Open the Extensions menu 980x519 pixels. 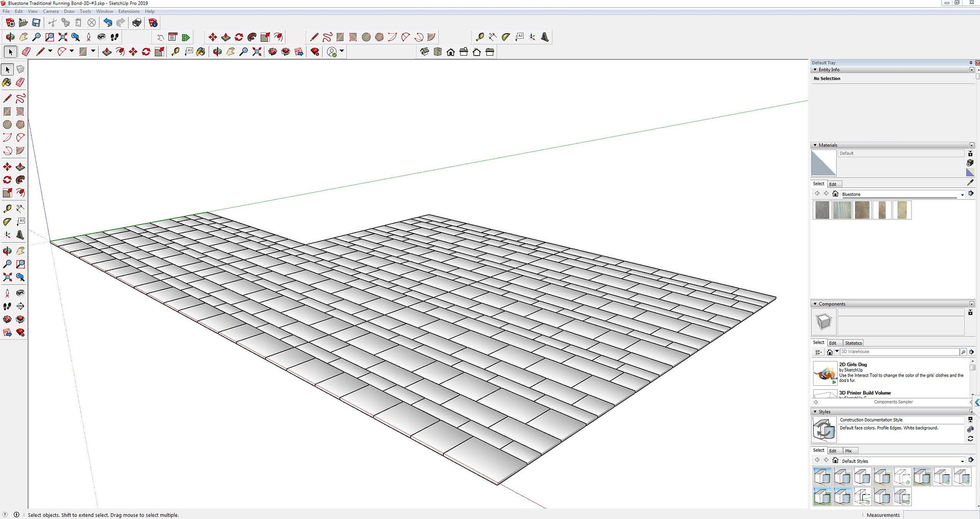tap(129, 11)
